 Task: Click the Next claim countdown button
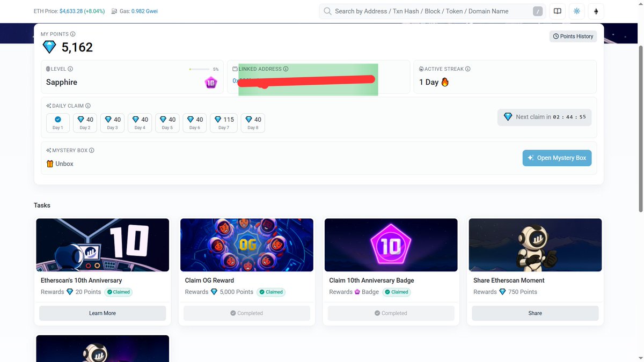point(545,117)
